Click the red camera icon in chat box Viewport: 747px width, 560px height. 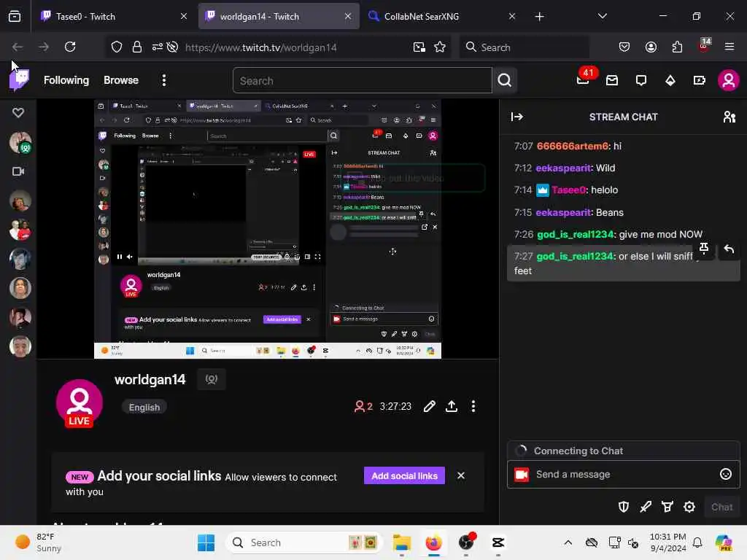click(522, 474)
